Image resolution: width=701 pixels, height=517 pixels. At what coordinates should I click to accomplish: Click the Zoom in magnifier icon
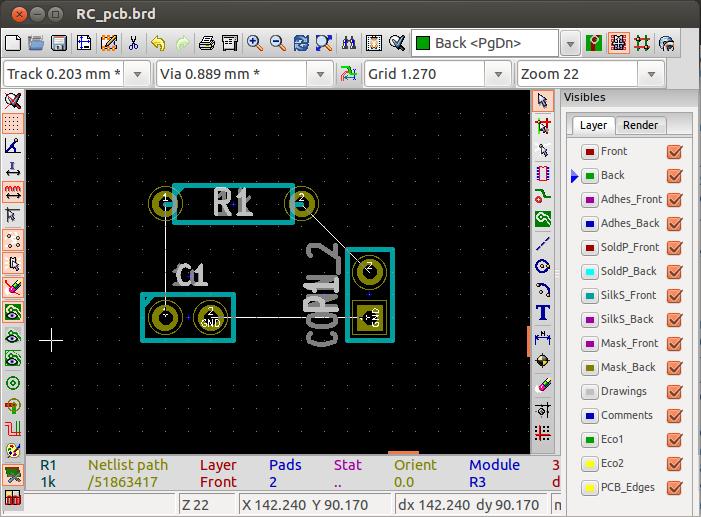tap(255, 44)
